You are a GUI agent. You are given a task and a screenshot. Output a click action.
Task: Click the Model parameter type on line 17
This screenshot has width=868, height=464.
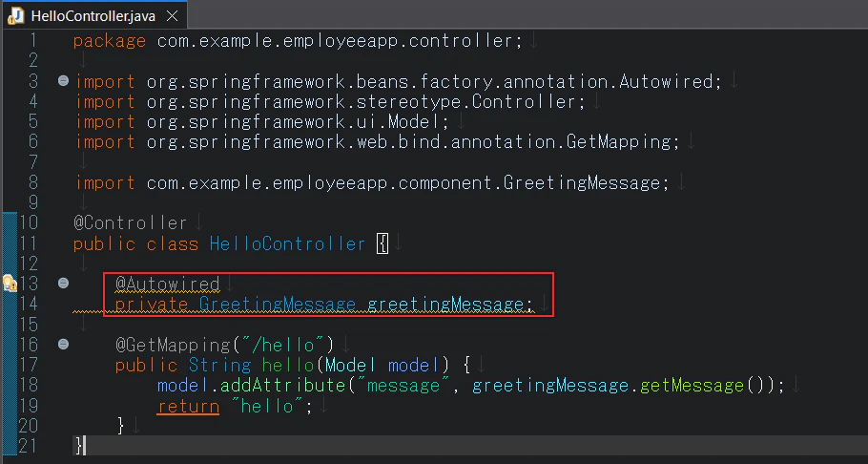tap(350, 365)
